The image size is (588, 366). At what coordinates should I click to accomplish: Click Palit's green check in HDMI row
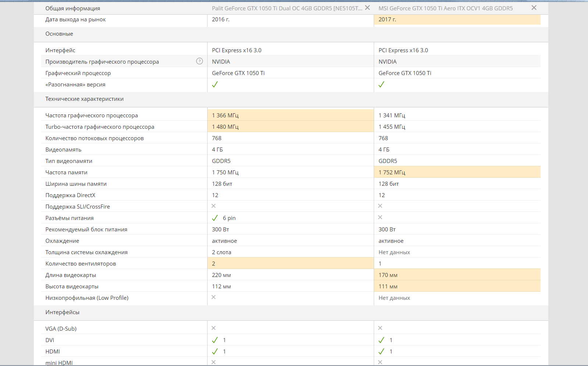(x=215, y=351)
